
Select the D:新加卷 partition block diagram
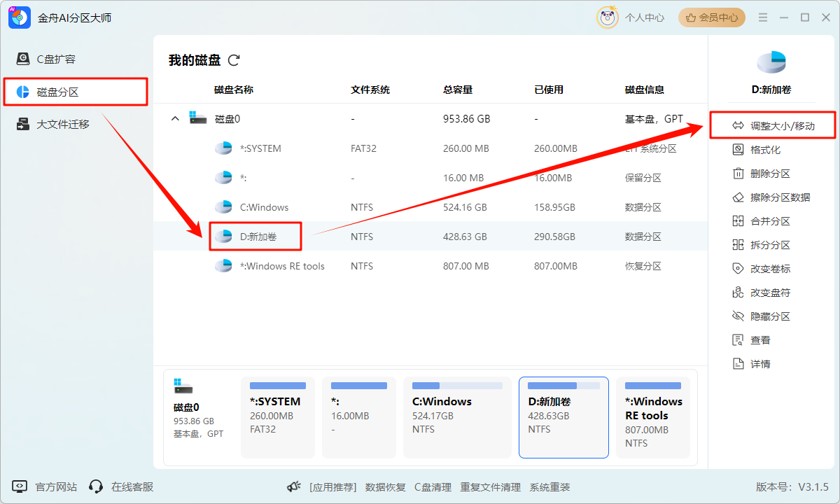point(563,417)
